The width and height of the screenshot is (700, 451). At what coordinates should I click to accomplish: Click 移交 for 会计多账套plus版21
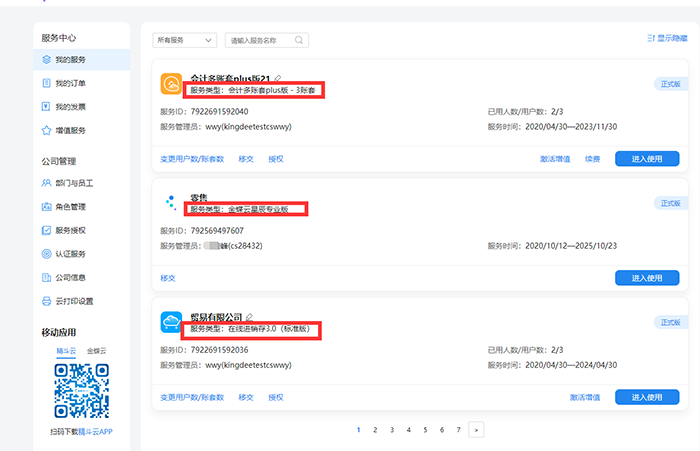[246, 159]
